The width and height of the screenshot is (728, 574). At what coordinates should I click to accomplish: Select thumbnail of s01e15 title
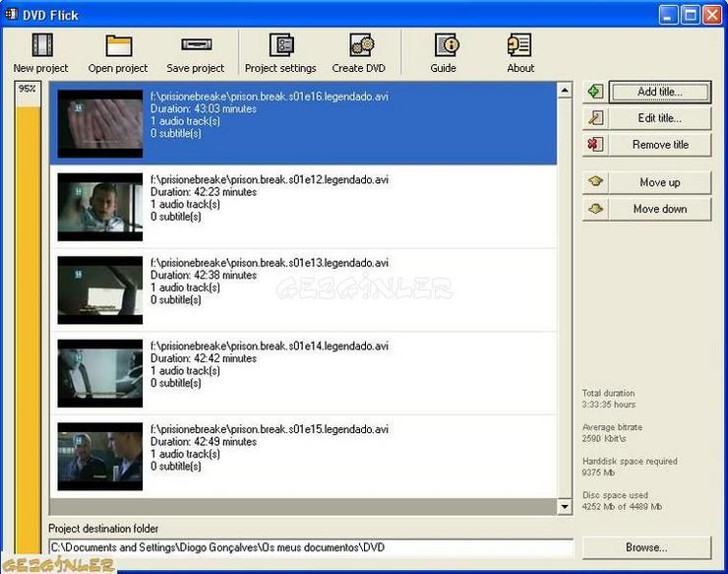pos(100,457)
